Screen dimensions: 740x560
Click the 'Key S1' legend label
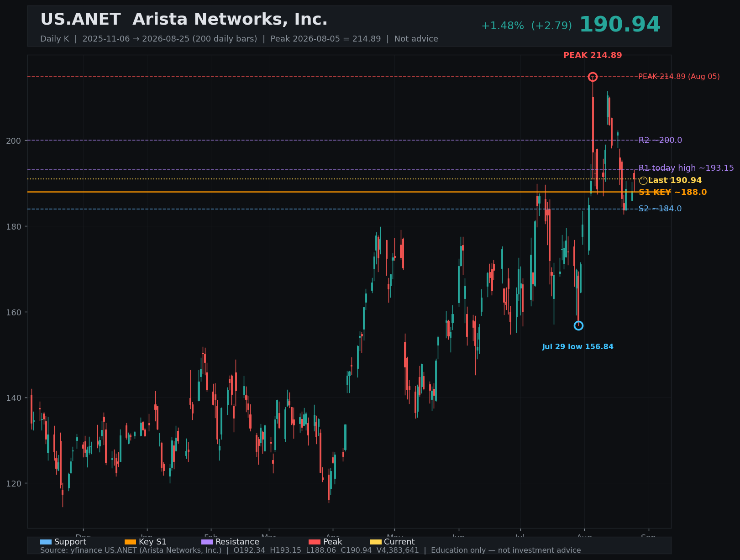[x=152, y=542]
